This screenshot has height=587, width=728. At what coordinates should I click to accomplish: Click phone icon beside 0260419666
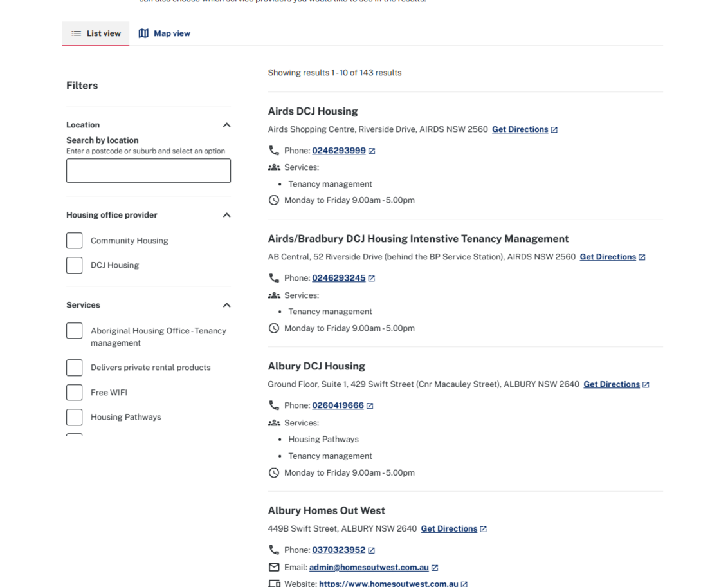[274, 405]
